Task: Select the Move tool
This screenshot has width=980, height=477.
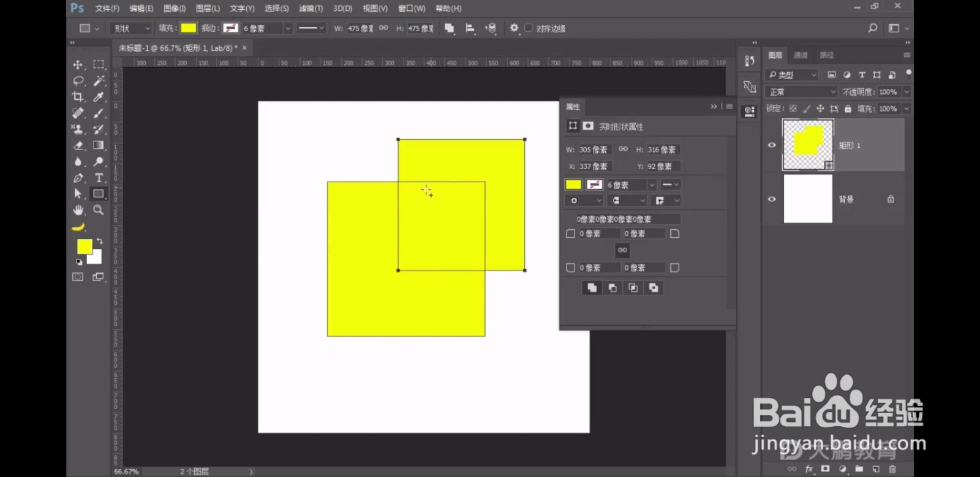Action: coord(78,64)
